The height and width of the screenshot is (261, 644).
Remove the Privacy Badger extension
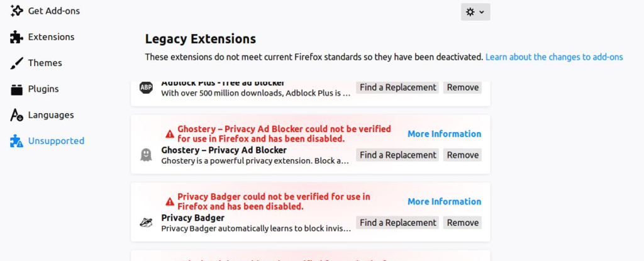pyautogui.click(x=462, y=223)
